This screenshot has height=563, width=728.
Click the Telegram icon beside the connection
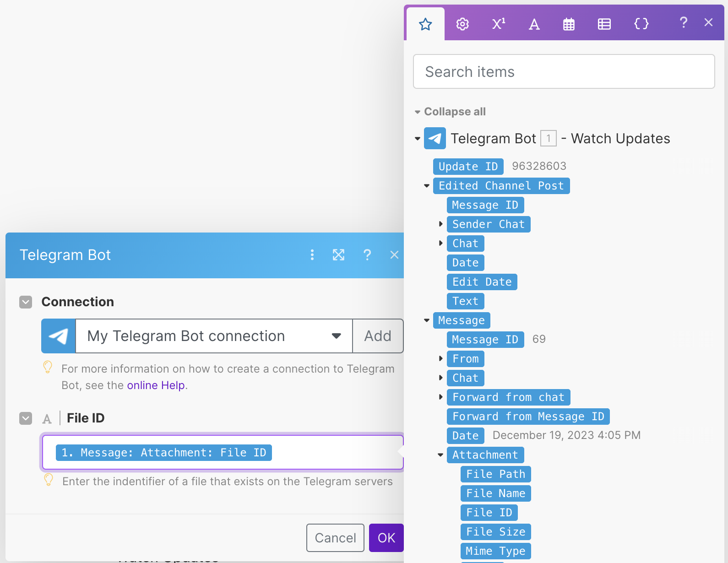[x=59, y=336]
